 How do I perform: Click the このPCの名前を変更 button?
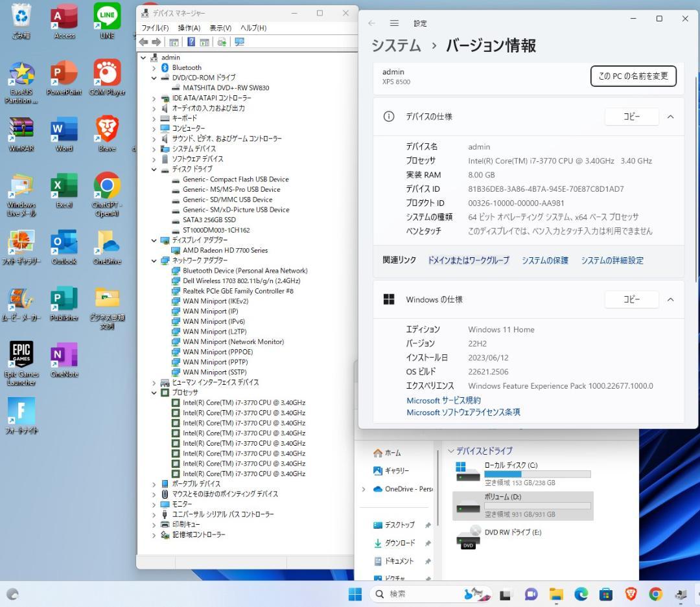point(633,76)
